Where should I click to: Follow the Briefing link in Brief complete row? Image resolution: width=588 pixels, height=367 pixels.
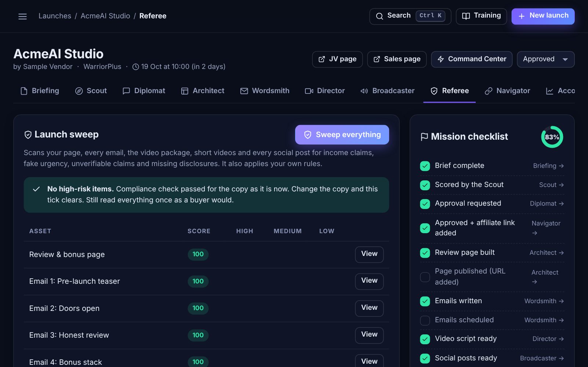coord(548,166)
